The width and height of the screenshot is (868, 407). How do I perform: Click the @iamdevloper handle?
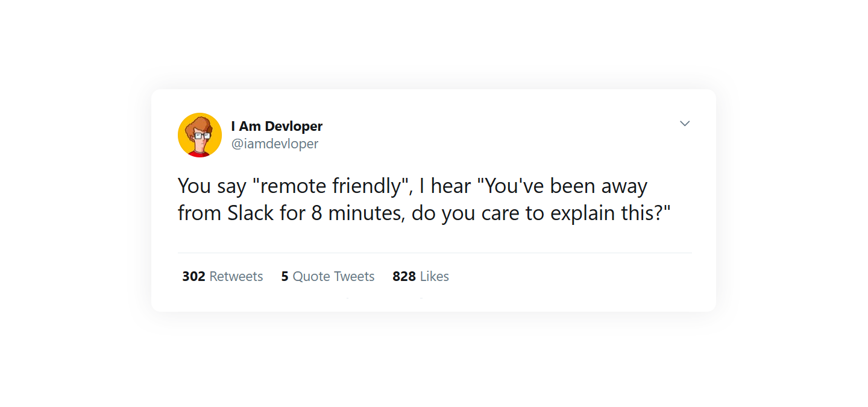point(275,144)
